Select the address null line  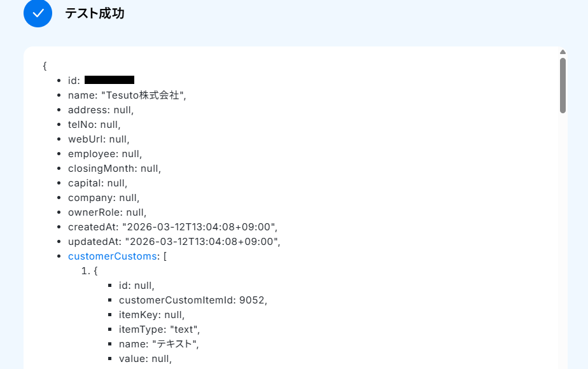click(x=101, y=110)
